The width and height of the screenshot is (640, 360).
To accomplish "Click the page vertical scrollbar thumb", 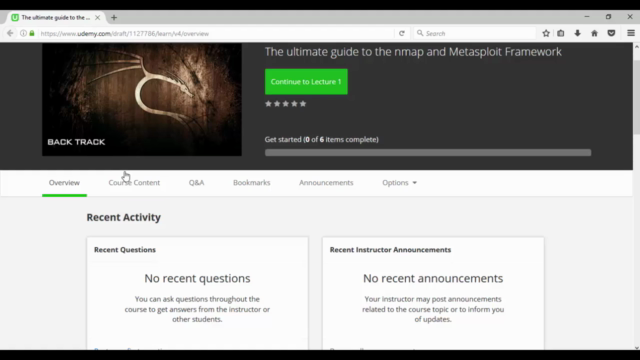I will [x=636, y=97].
